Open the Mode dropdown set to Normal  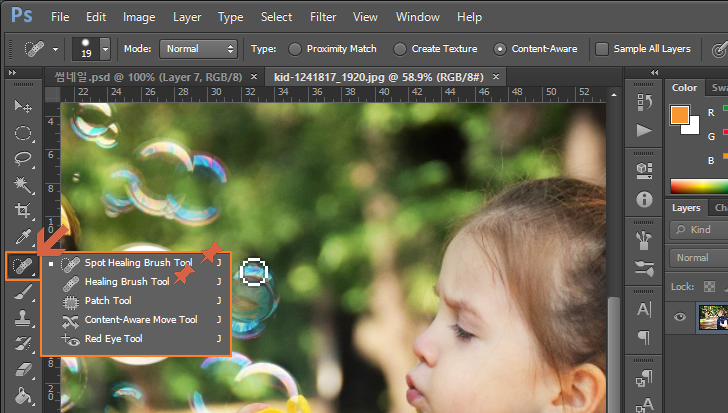[x=198, y=49]
